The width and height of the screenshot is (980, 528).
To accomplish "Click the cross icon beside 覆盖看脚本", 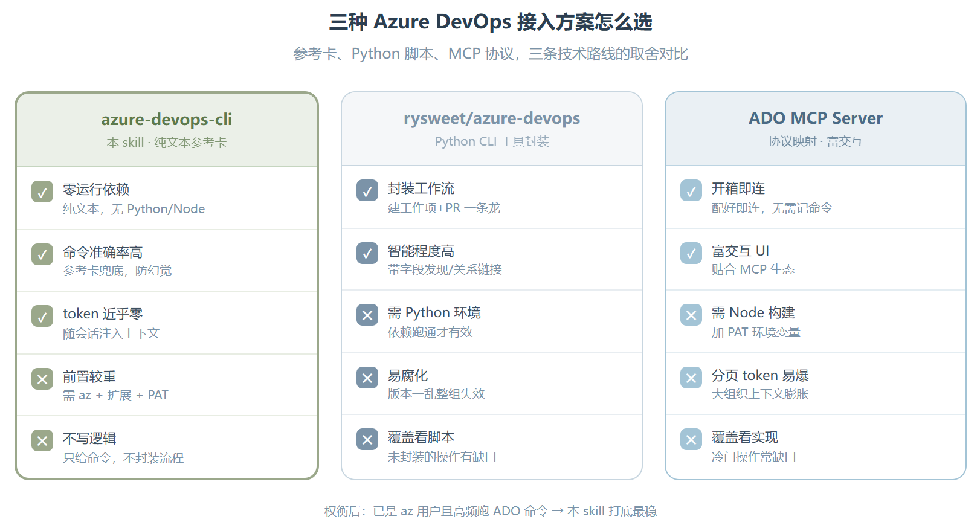I will (367, 439).
